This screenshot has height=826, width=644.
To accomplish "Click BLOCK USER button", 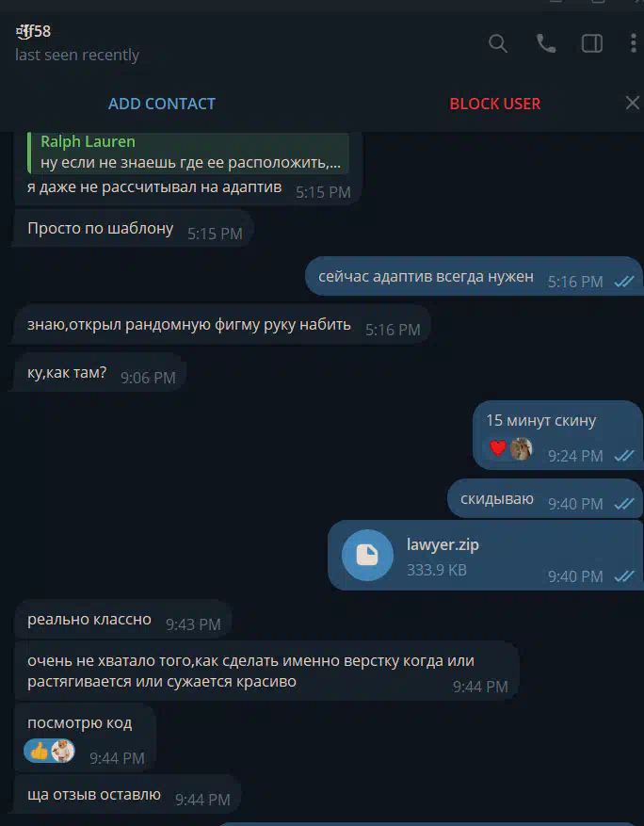I will (x=495, y=104).
